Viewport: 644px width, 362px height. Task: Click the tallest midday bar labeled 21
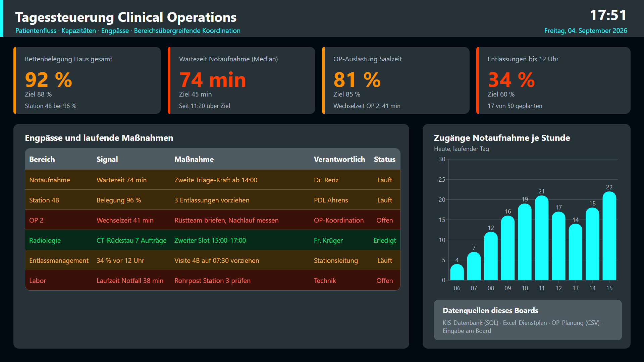pos(542,238)
